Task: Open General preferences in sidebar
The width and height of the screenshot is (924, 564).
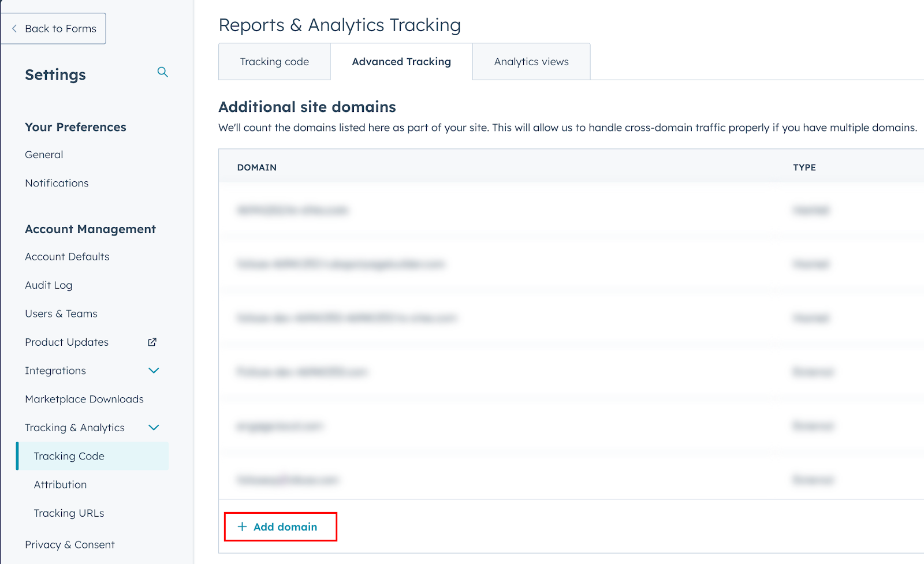Action: 44,155
